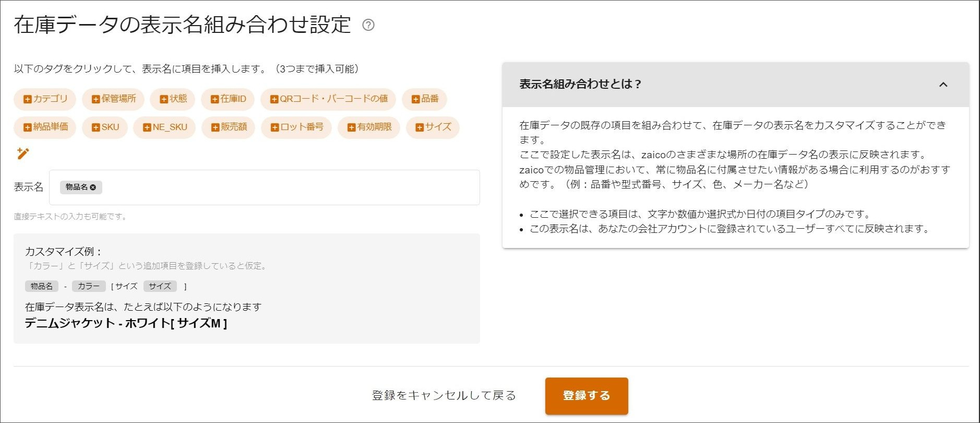Image resolution: width=980 pixels, height=423 pixels.
Task: Click 登録をキャンセルして戻る link
Action: [x=444, y=396]
